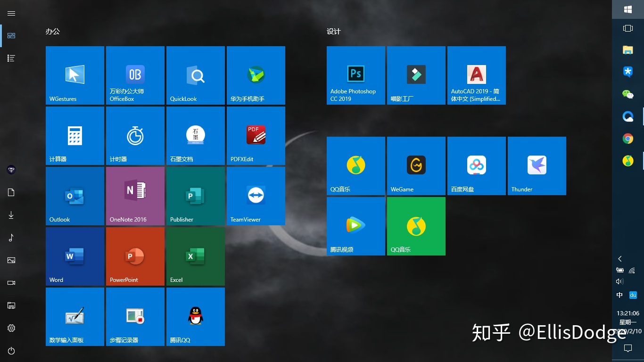This screenshot has width=644, height=362.
Task: Launch Word from its Start tile
Action: click(74, 256)
